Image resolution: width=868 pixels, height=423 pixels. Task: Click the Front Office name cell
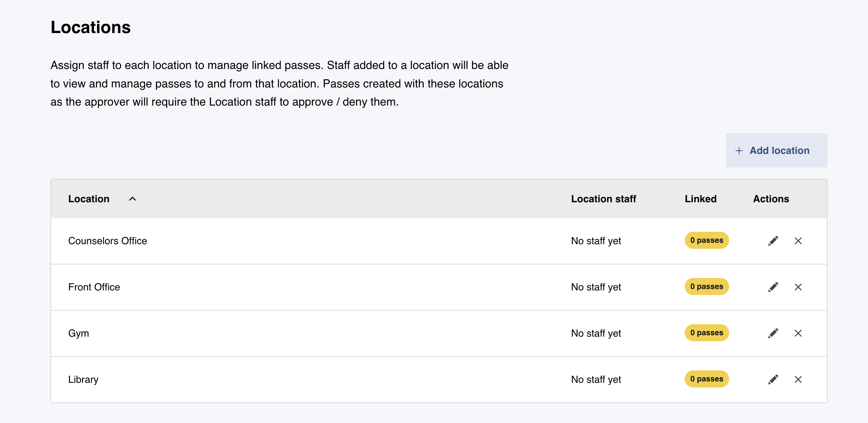tap(94, 287)
